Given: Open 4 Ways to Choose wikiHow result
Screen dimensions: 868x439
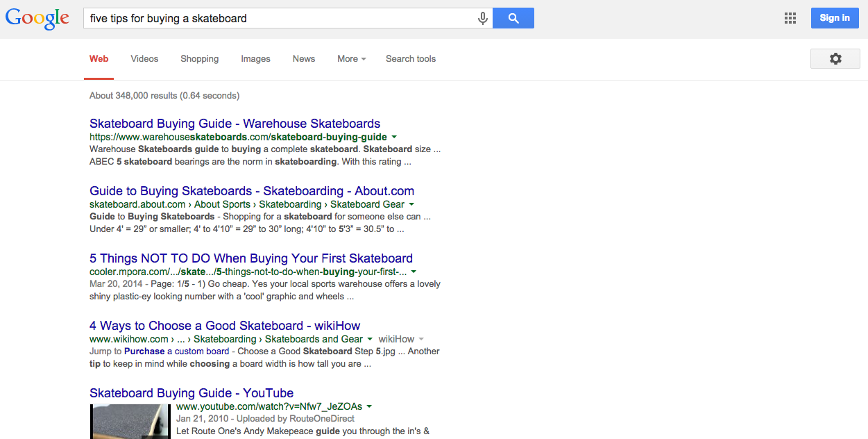Looking at the screenshot, I should click(x=225, y=326).
